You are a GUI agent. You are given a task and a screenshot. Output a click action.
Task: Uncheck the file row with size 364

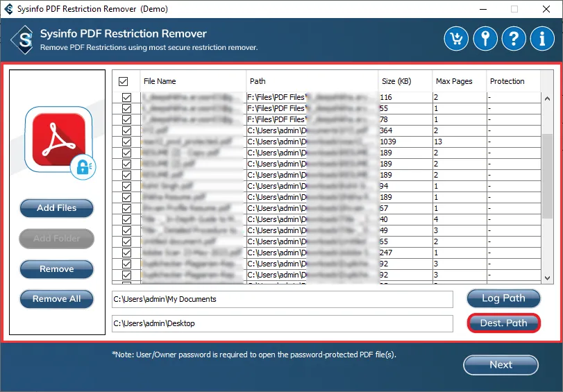(x=126, y=130)
